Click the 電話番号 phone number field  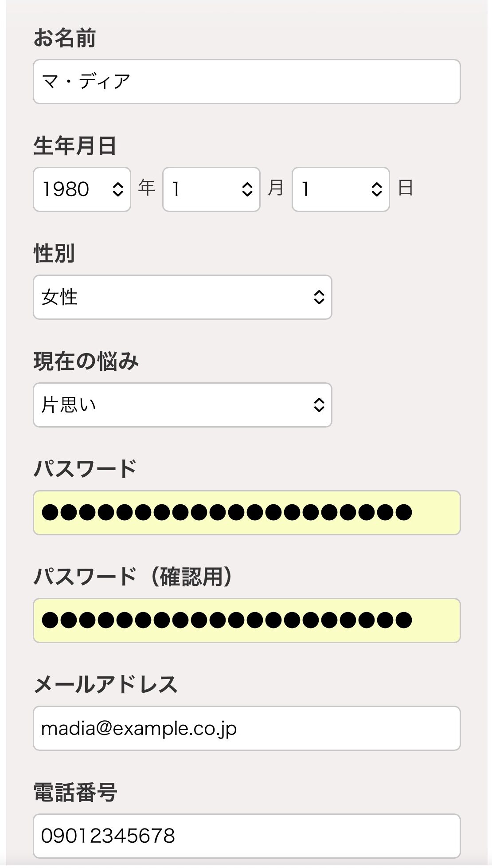click(x=246, y=836)
